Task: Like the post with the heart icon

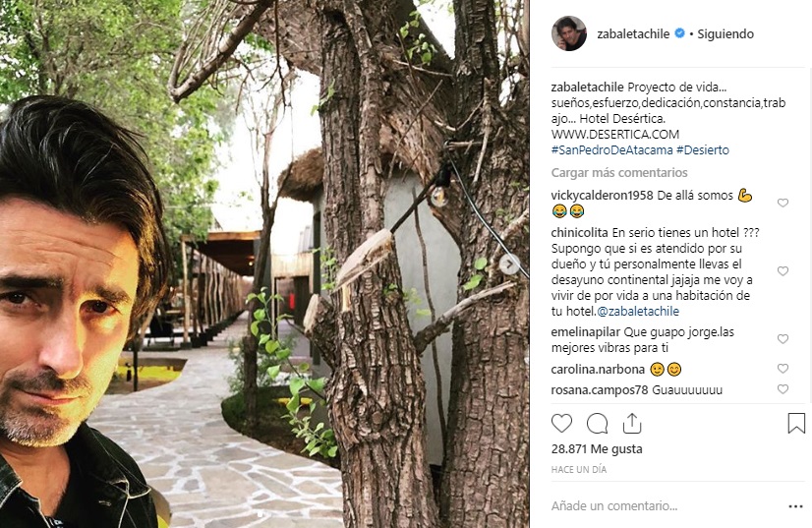Action: point(561,424)
